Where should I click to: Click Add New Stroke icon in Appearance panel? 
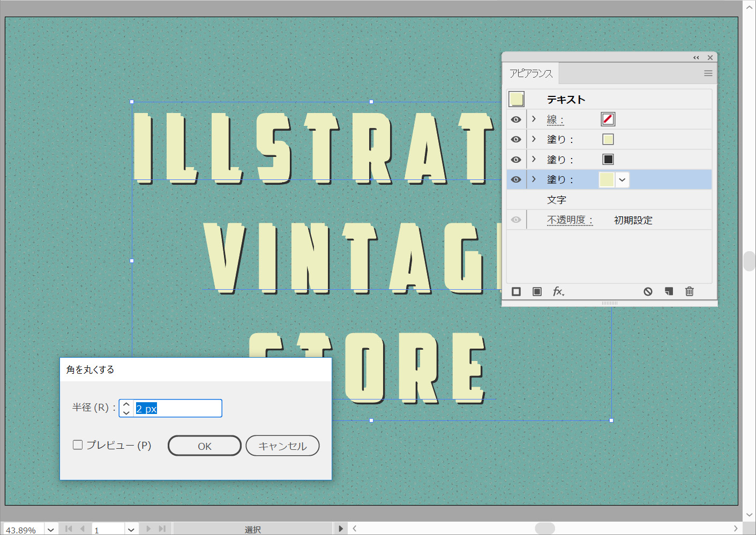(x=516, y=291)
